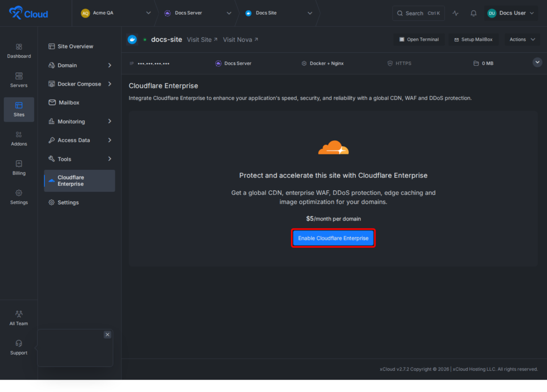Open the notifications bell
547x392 pixels.
(473, 13)
